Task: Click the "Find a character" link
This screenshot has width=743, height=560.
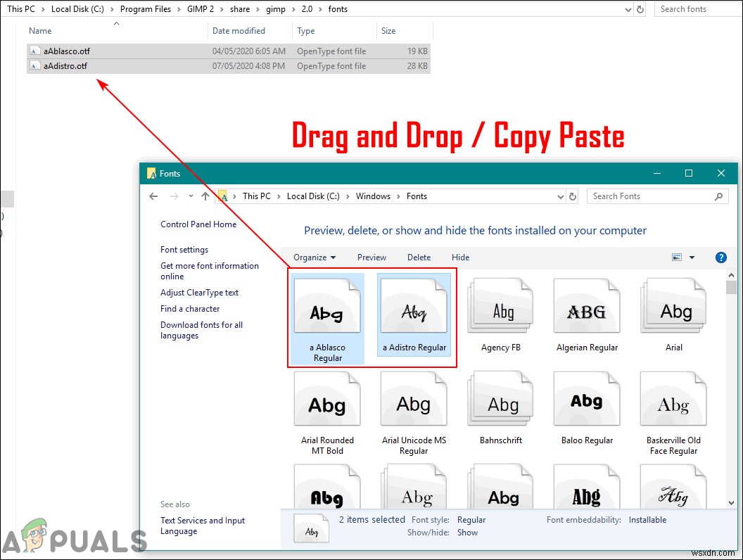Action: pos(189,308)
